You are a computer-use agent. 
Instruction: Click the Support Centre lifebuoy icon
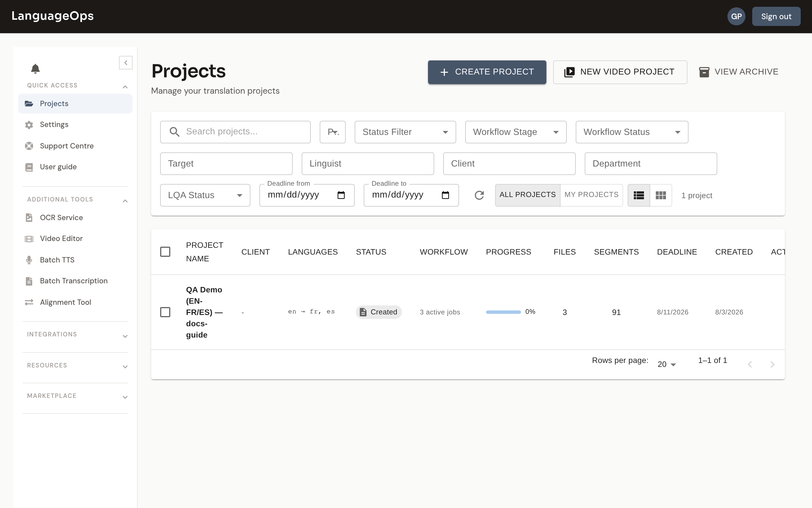(29, 146)
